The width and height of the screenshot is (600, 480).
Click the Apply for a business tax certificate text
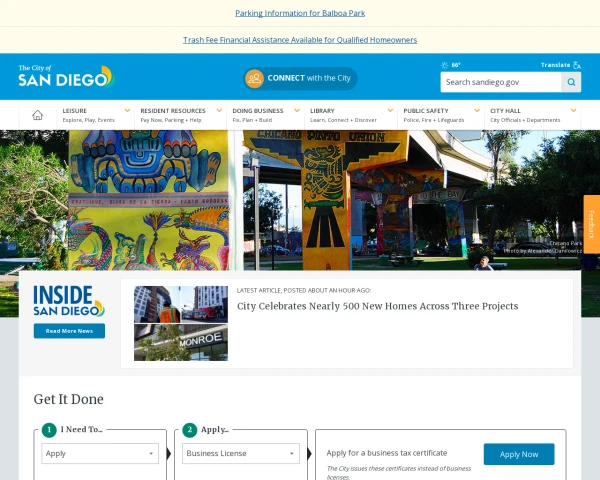point(386,453)
